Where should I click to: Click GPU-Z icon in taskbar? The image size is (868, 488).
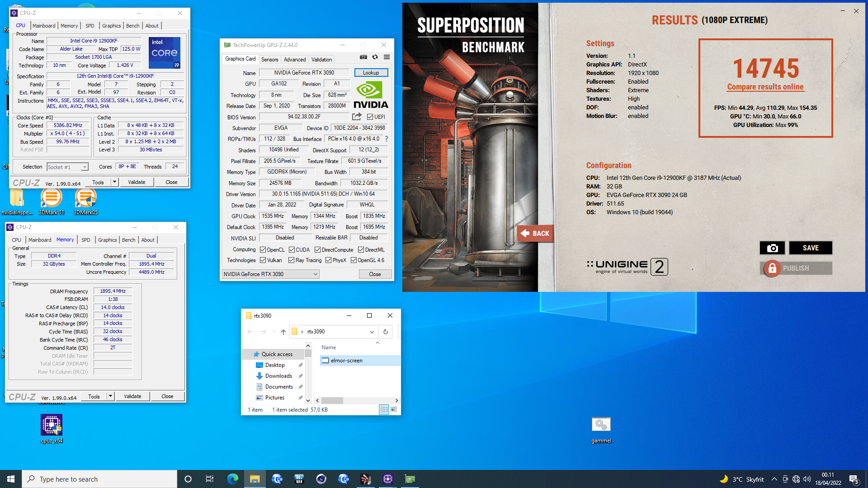(x=410, y=479)
